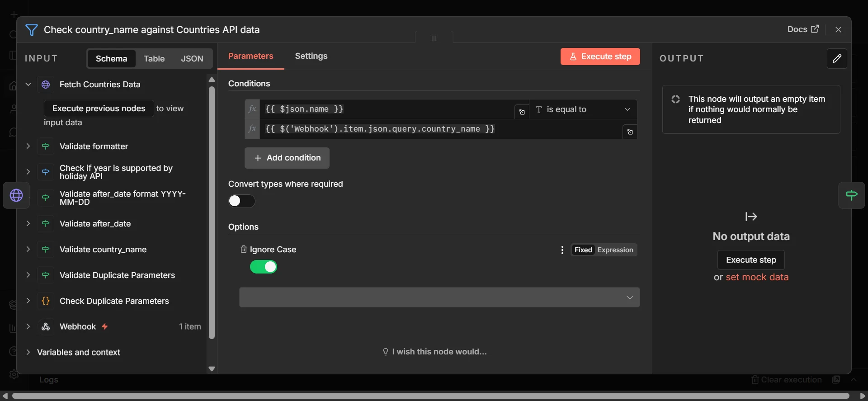868x401 pixels.
Task: Click the Validate country_name node icon
Action: coord(46,249)
